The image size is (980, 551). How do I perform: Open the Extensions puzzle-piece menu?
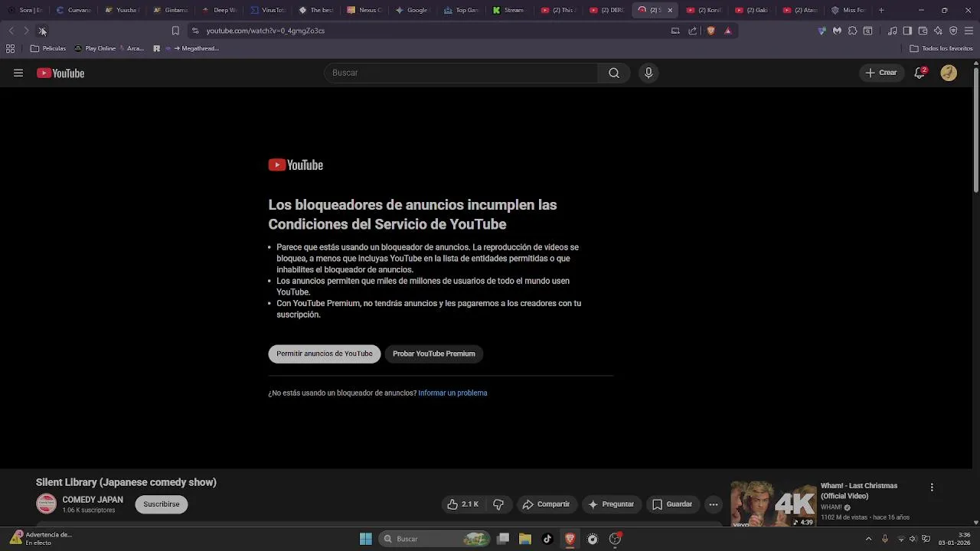(852, 31)
